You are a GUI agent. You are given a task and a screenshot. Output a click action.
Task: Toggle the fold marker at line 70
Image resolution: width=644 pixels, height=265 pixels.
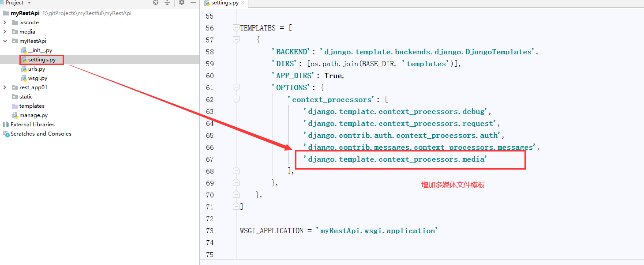pos(236,195)
